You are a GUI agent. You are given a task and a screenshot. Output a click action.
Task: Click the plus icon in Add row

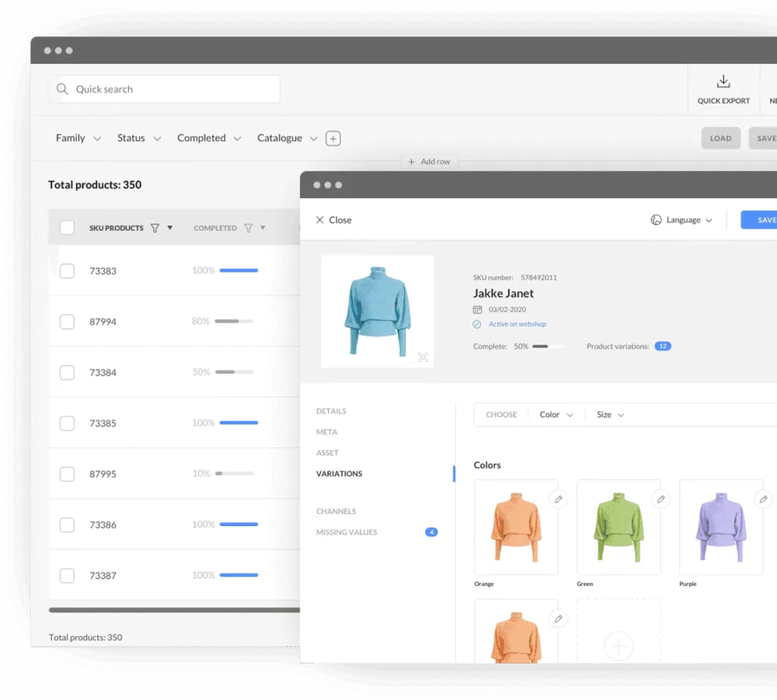(411, 162)
